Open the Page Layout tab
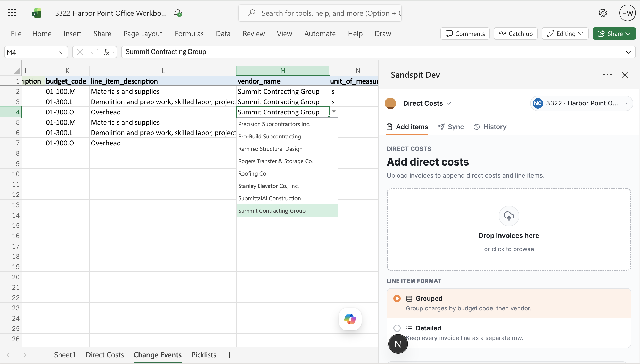The image size is (640, 364). pos(143,34)
